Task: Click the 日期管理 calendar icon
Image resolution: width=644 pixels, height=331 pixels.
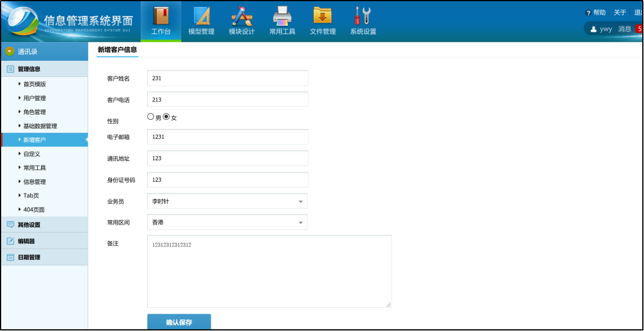Action: coord(10,258)
